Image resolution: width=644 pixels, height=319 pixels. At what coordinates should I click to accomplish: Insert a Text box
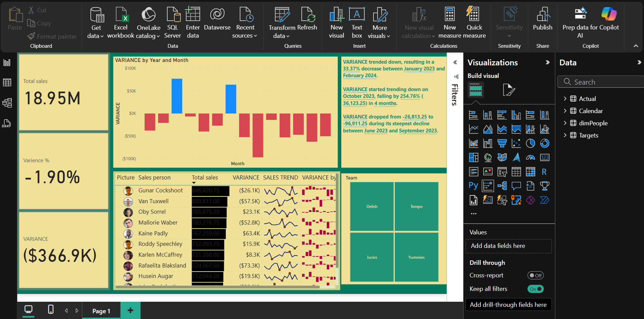pos(357,22)
